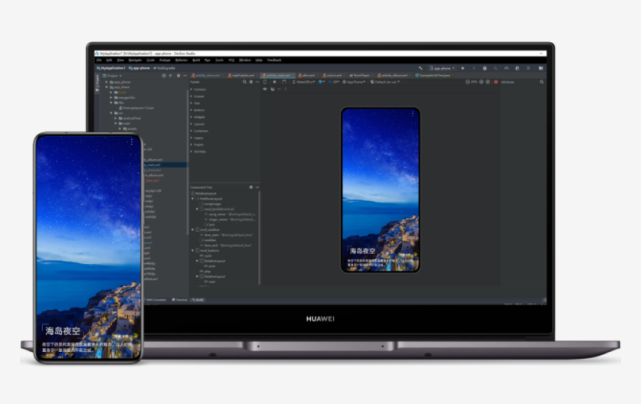Click the Component Tree scrollbar
Image resolution: width=641 pixels, height=404 pixels.
[259, 238]
